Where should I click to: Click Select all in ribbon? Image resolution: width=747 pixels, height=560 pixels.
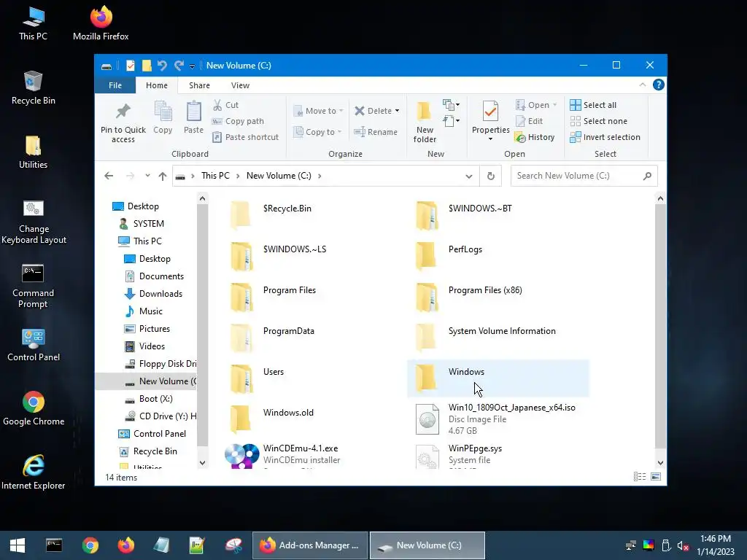pos(593,105)
